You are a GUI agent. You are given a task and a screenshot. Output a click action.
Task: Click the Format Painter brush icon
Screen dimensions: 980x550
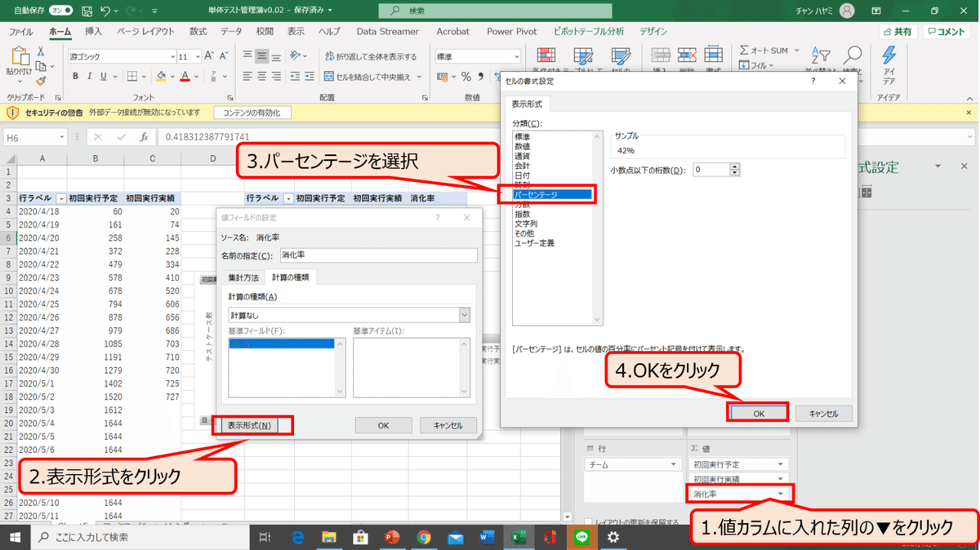pos(40,81)
